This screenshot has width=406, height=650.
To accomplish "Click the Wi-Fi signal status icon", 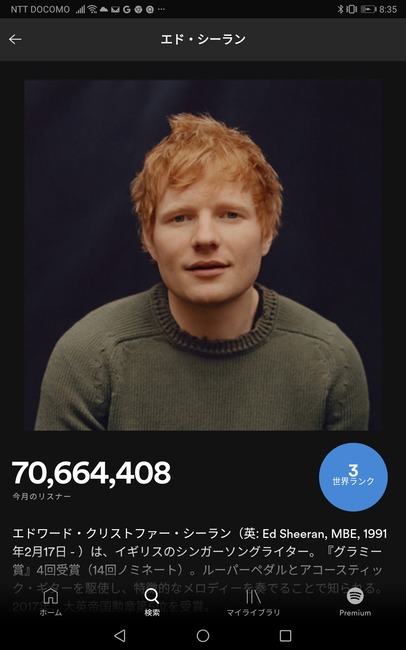I will pyautogui.click(x=92, y=9).
